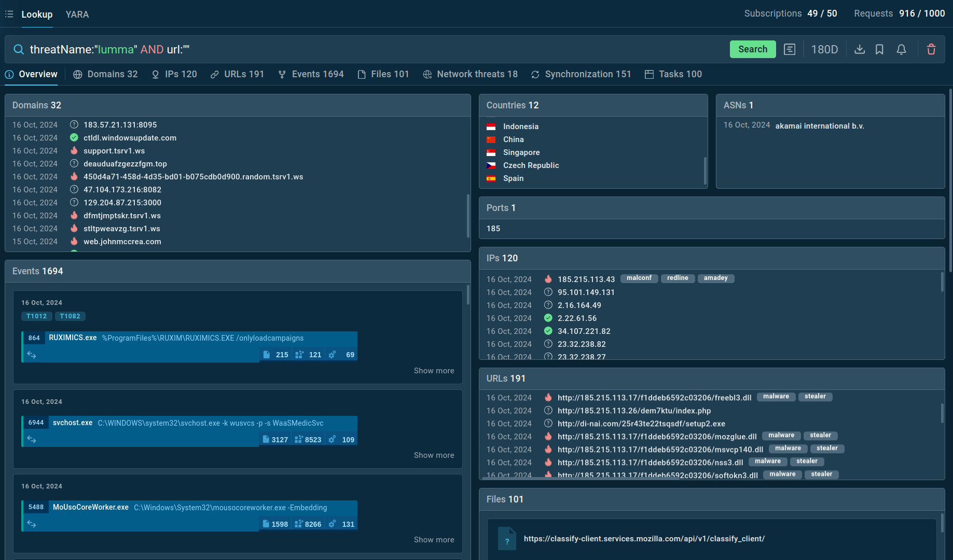The width and height of the screenshot is (953, 560).
Task: Click the T1012 MITRE technique tag
Action: tap(36, 316)
